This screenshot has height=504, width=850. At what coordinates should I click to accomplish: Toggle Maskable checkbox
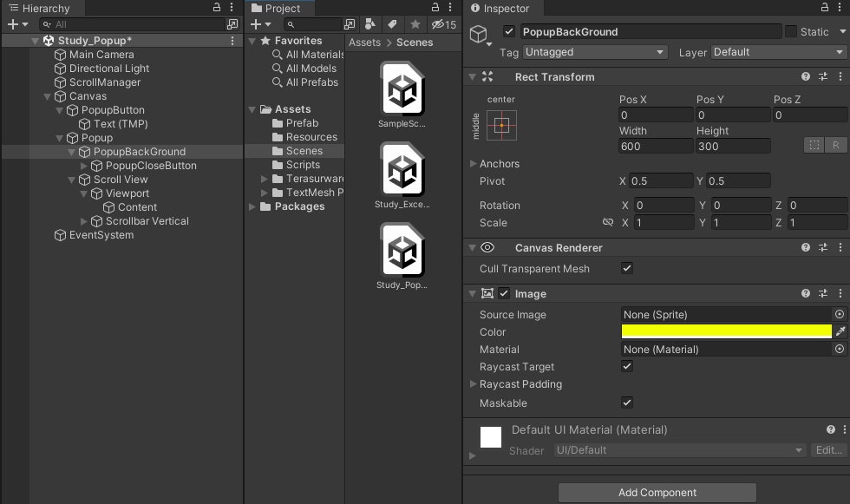point(626,403)
